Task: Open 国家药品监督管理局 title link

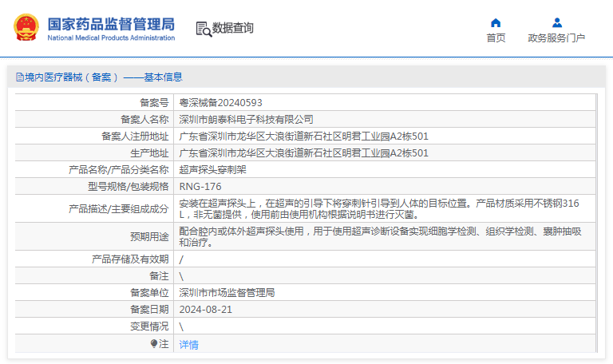Action: (111, 24)
